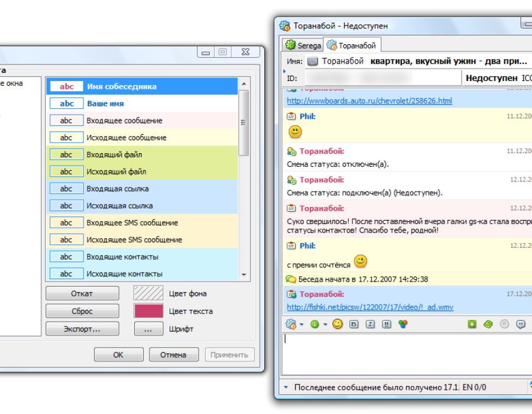Click the greyed-out round wheel toolbar icon
The width and height of the screenshot is (532, 414).
[505, 325]
